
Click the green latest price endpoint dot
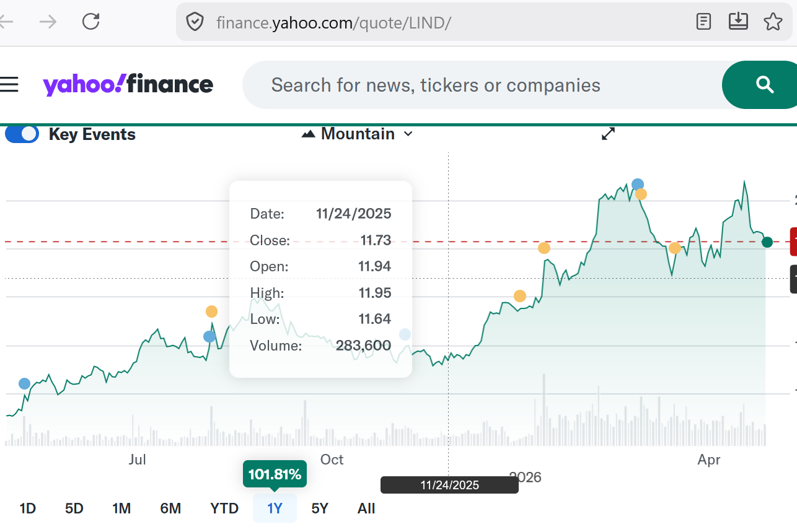point(767,242)
